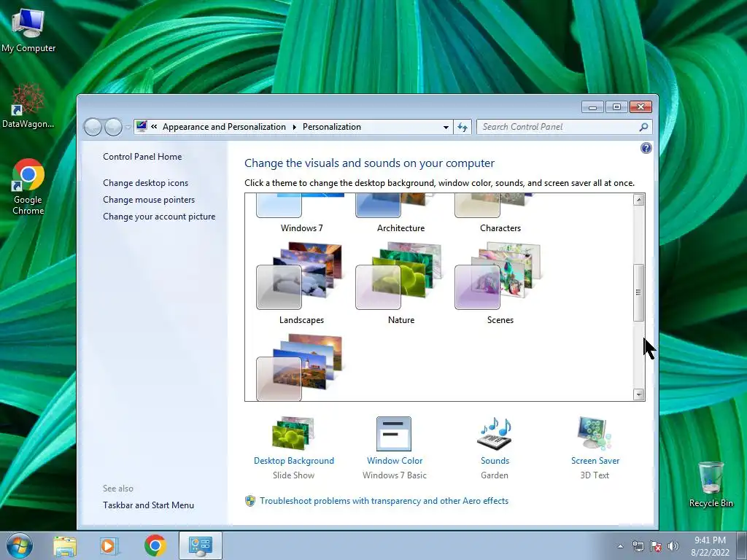Open the Action Center flag icon
The width and height of the screenshot is (747, 560).
(x=656, y=546)
